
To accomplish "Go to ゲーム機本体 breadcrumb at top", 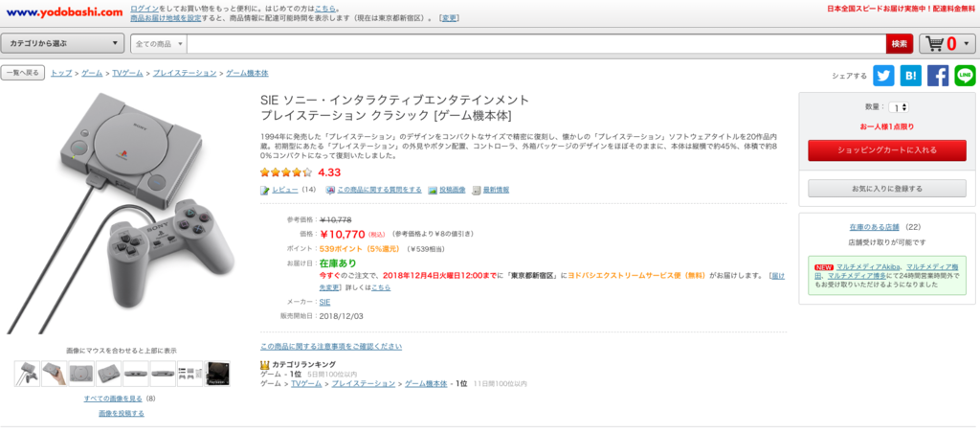I will 247,73.
